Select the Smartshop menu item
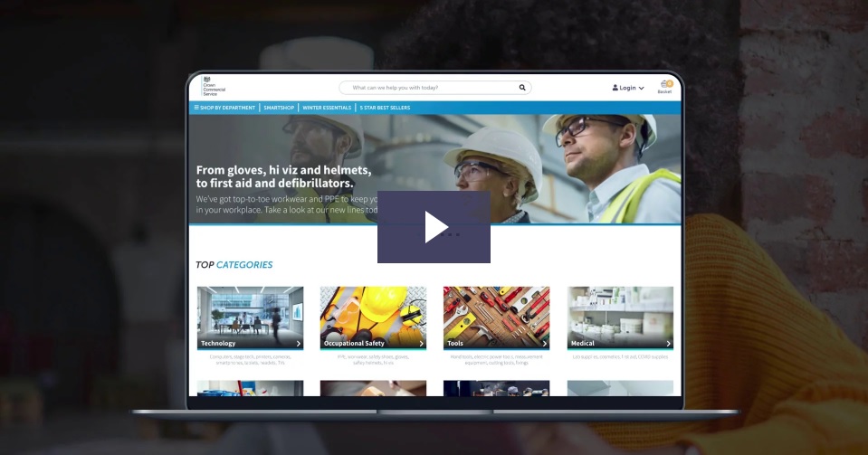 (x=279, y=108)
